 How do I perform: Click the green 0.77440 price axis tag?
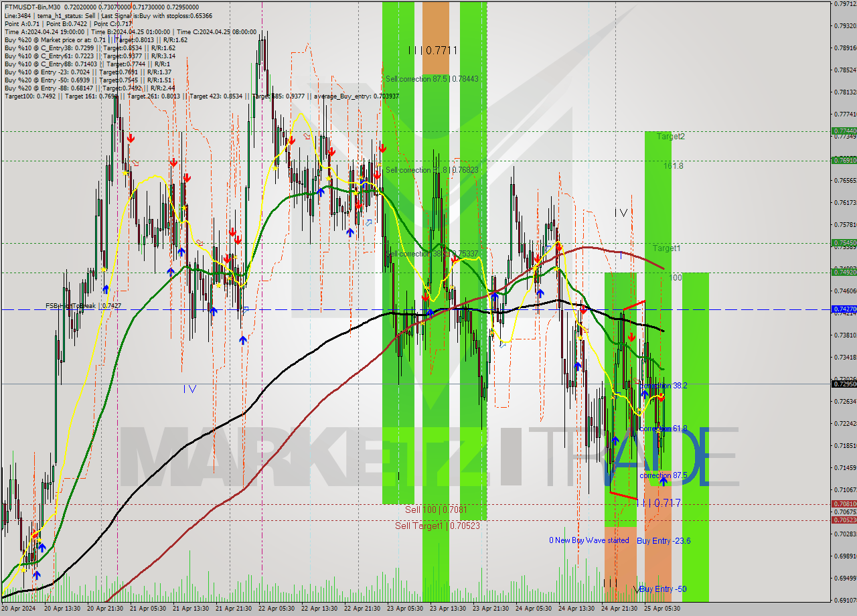click(x=843, y=131)
